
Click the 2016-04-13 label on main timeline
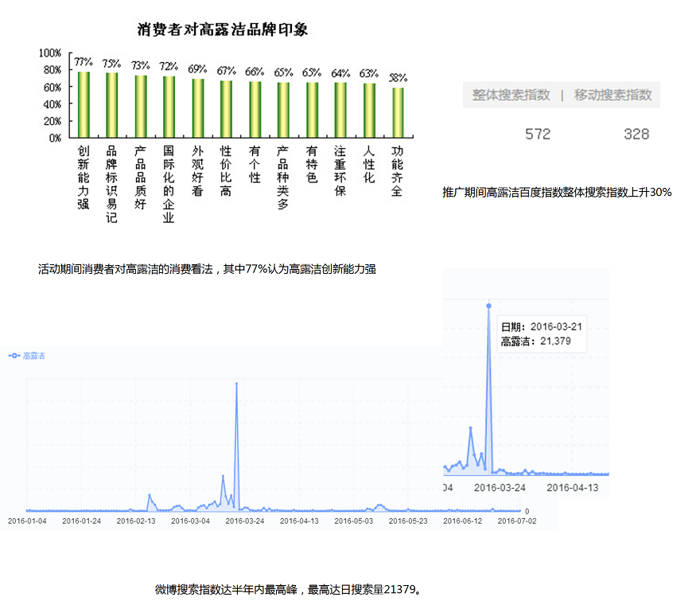click(x=299, y=521)
